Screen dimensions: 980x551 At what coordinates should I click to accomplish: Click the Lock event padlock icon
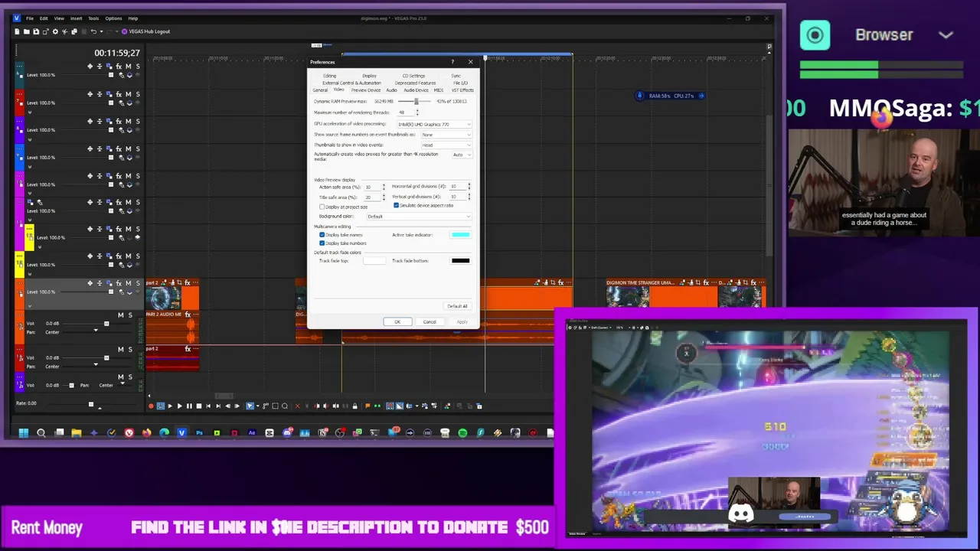(x=354, y=406)
